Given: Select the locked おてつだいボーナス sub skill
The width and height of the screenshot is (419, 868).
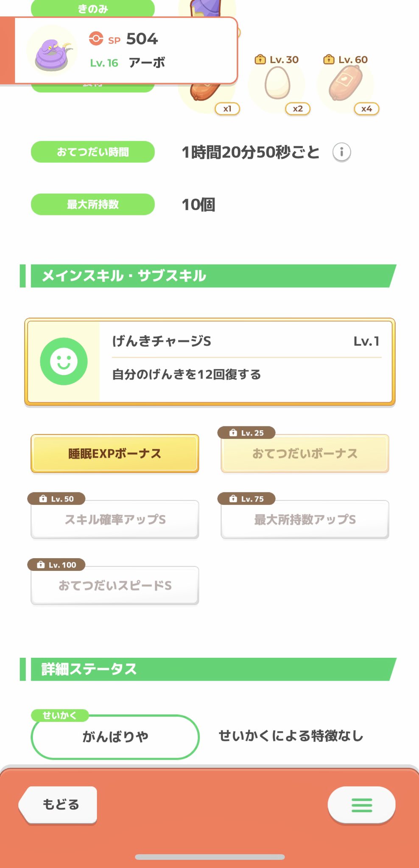Looking at the screenshot, I should point(304,453).
